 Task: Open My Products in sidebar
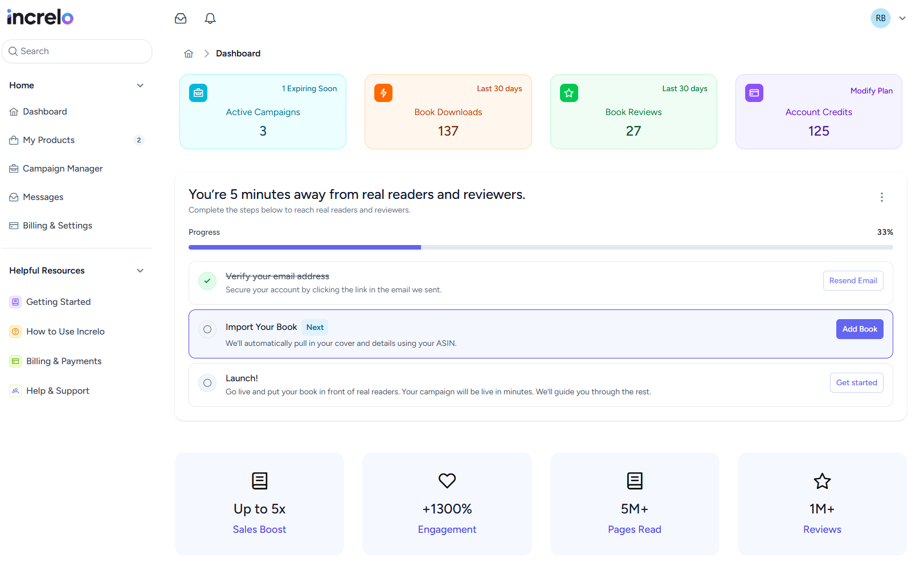coord(48,140)
